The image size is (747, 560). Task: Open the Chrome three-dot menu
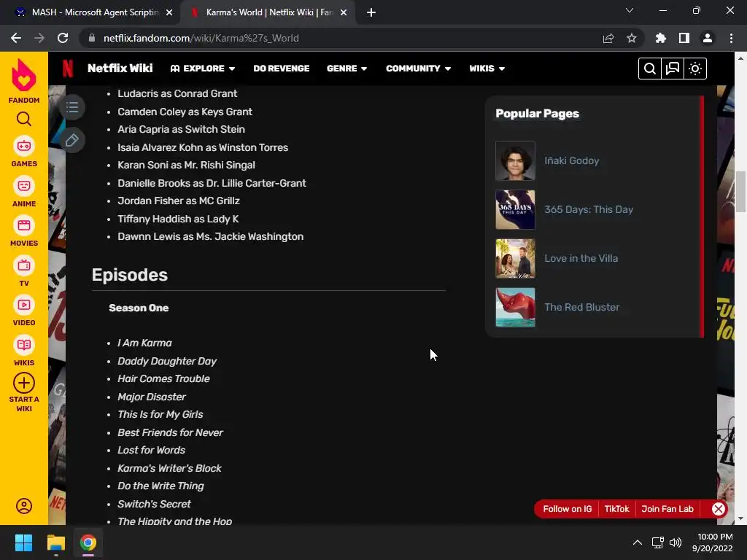(x=731, y=38)
